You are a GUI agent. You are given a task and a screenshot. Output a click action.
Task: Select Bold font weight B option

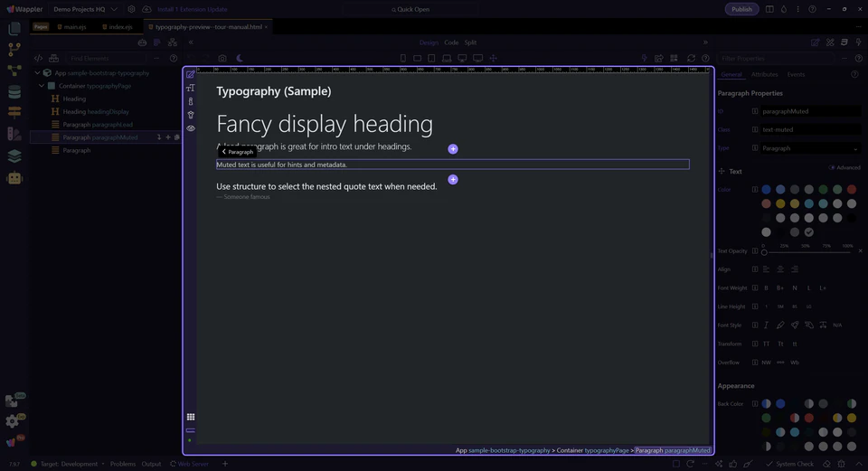click(766, 287)
